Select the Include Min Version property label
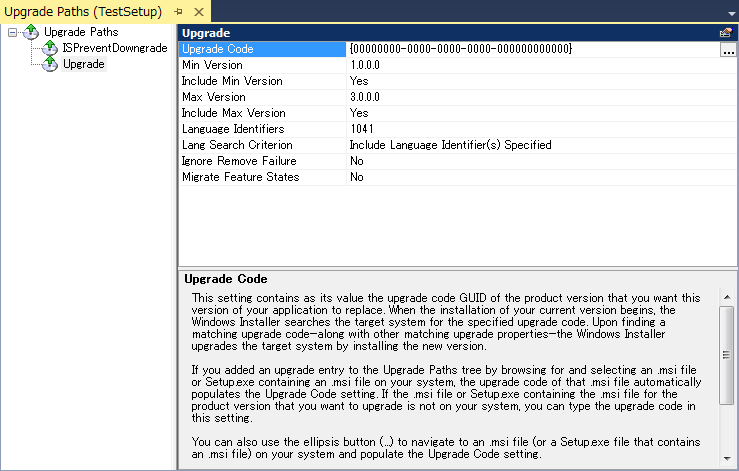 (x=232, y=81)
